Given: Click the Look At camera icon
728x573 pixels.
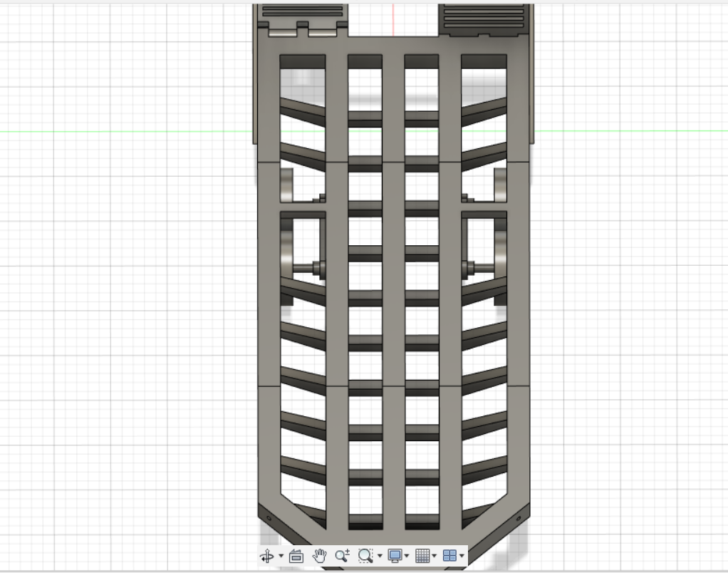Looking at the screenshot, I should coord(296,555).
